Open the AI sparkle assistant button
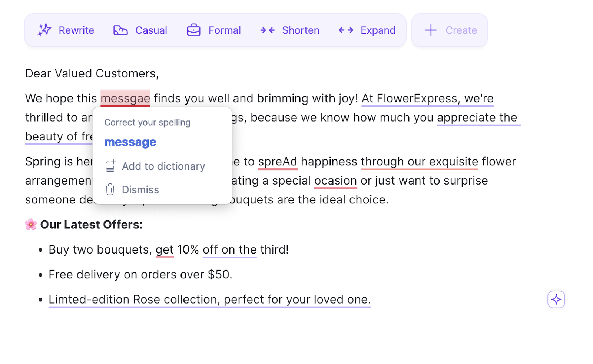Viewport: 593px width, 364px height. pyautogui.click(x=556, y=300)
